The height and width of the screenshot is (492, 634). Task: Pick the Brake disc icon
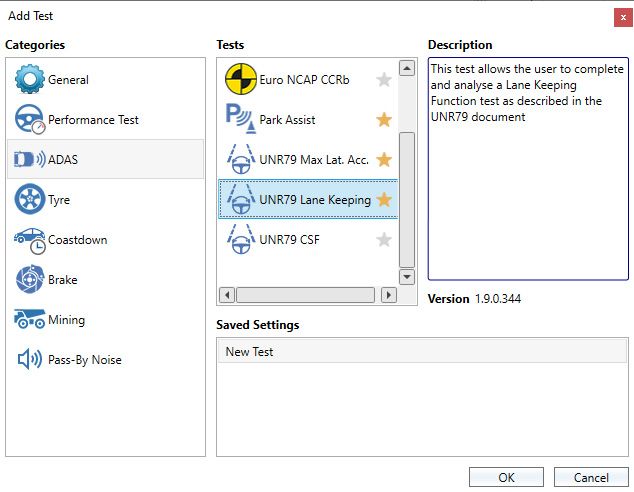click(x=30, y=279)
